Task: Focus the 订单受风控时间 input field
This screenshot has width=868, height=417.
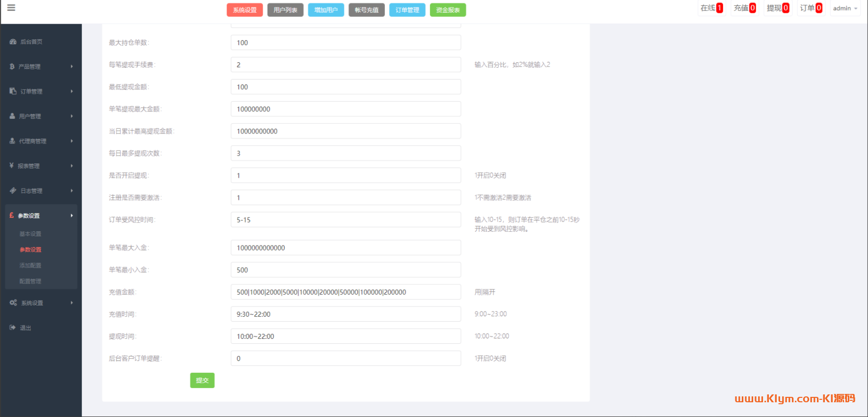Action: pyautogui.click(x=346, y=220)
